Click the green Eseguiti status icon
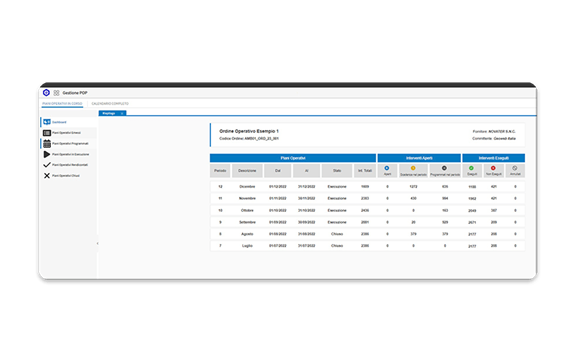The height and width of the screenshot is (362, 576). pyautogui.click(x=471, y=168)
